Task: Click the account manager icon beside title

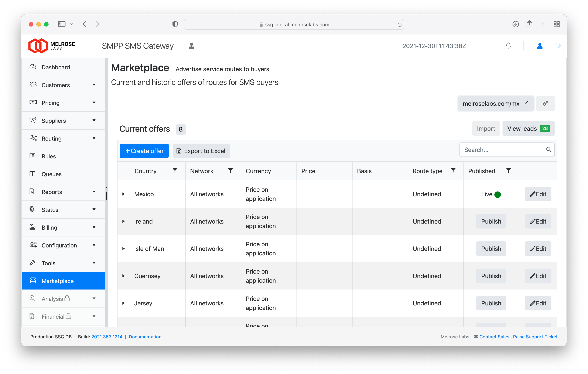Action: (191, 46)
